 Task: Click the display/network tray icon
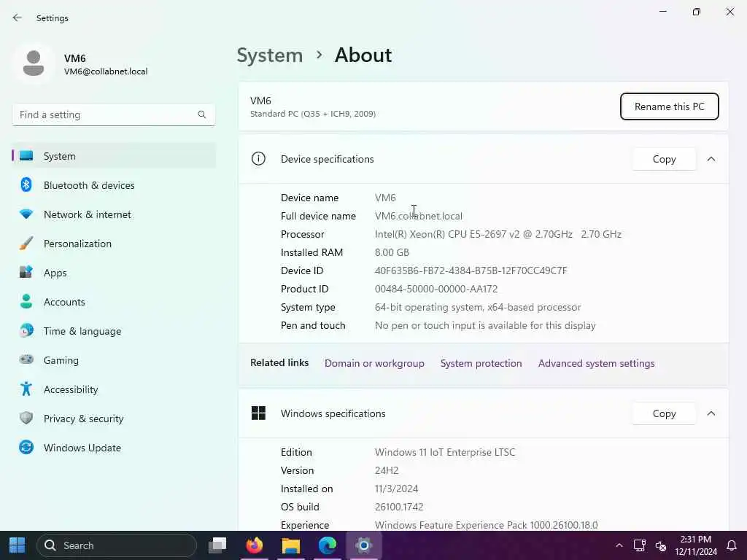[x=639, y=545]
